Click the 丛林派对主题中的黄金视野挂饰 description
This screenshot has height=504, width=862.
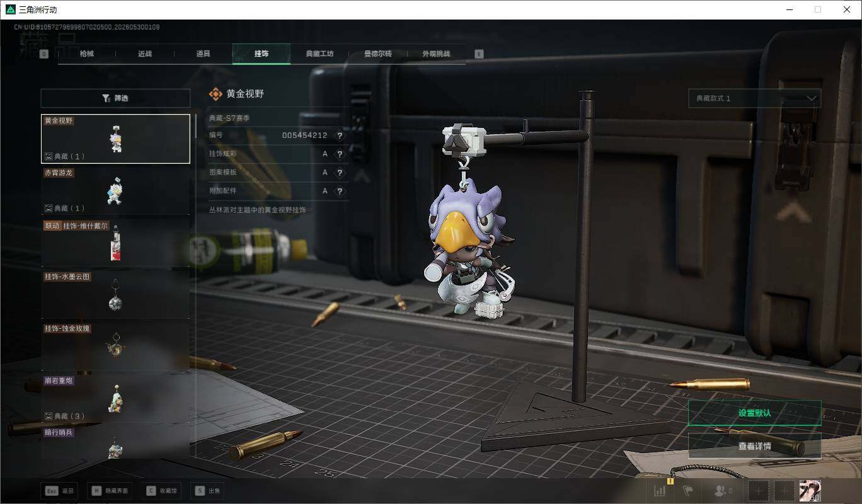(x=258, y=210)
